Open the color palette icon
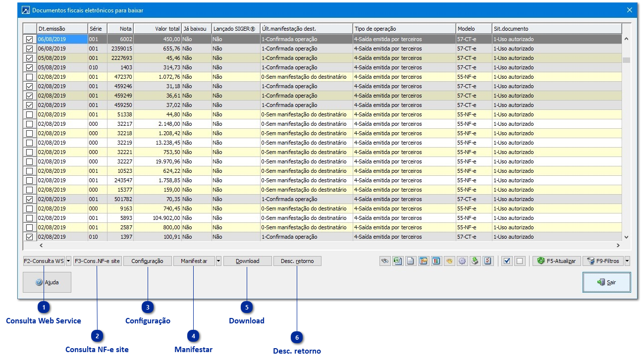642x364 pixels. [x=449, y=261]
